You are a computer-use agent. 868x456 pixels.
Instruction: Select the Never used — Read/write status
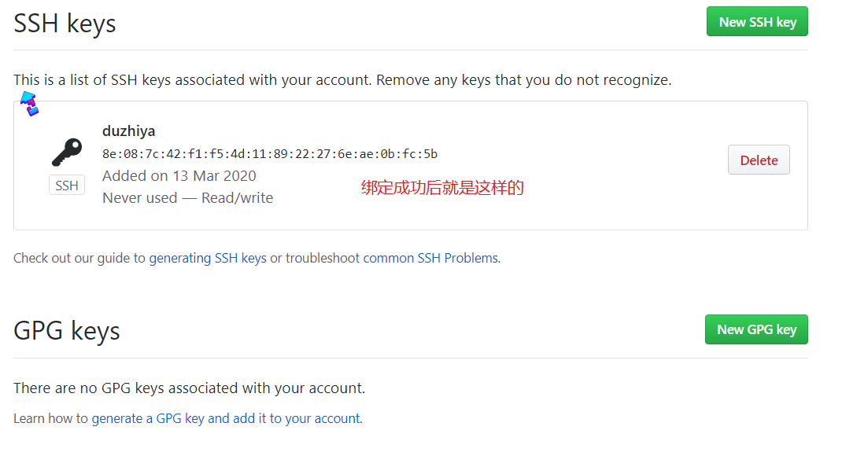[x=187, y=198]
